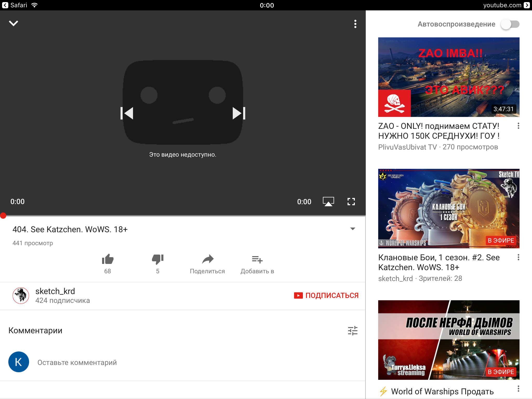Image resolution: width=532 pixels, height=399 pixels.
Task: Return to Safari from status bar
Action: tap(15, 5)
